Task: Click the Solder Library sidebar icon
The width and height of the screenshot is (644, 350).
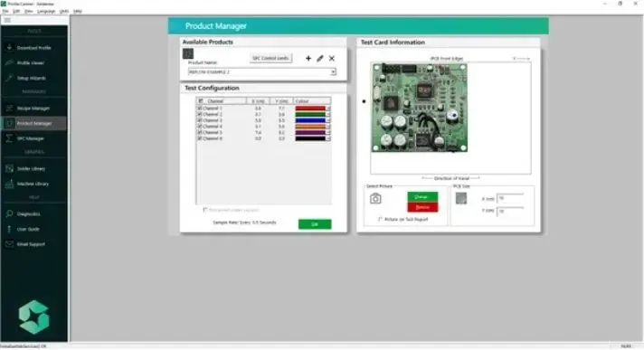Action: pos(9,168)
